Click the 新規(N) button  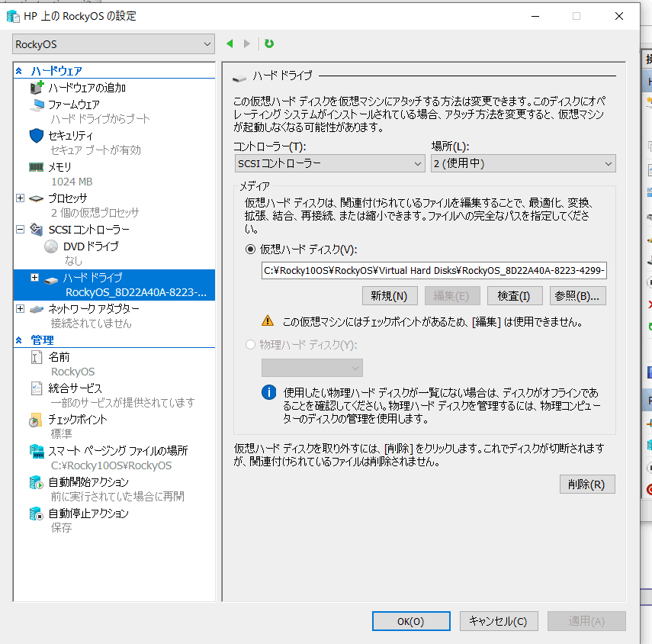click(389, 296)
